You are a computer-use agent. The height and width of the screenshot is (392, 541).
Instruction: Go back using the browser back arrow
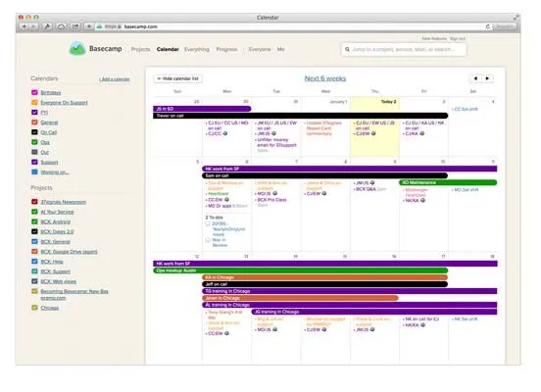[x=25, y=26]
